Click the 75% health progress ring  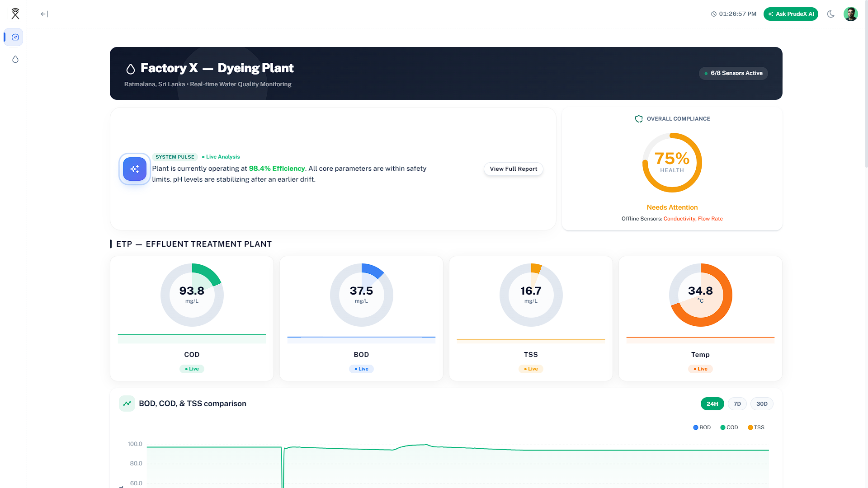[672, 162]
